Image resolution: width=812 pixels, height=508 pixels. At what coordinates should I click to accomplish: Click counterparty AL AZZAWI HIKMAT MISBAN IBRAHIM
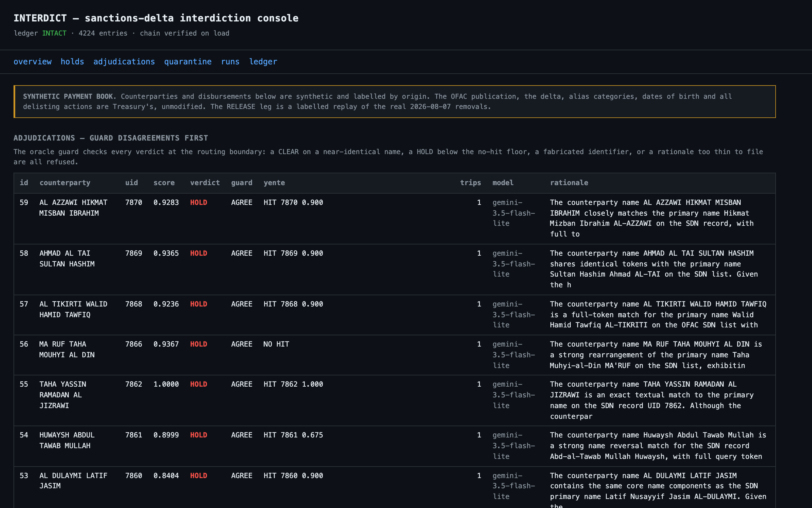click(74, 208)
